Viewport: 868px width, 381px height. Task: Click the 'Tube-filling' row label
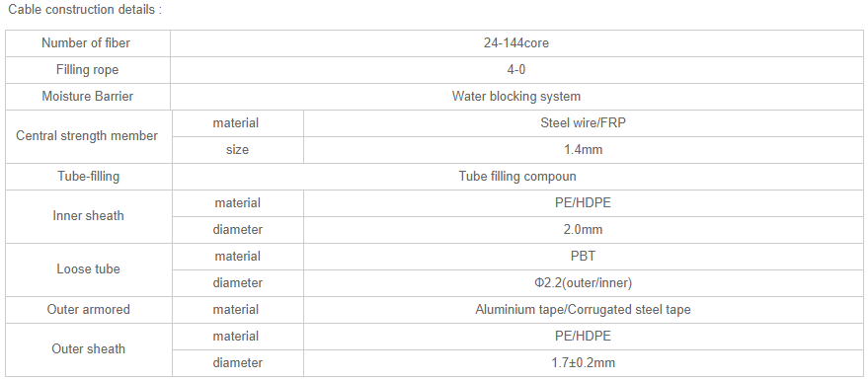[x=88, y=177]
